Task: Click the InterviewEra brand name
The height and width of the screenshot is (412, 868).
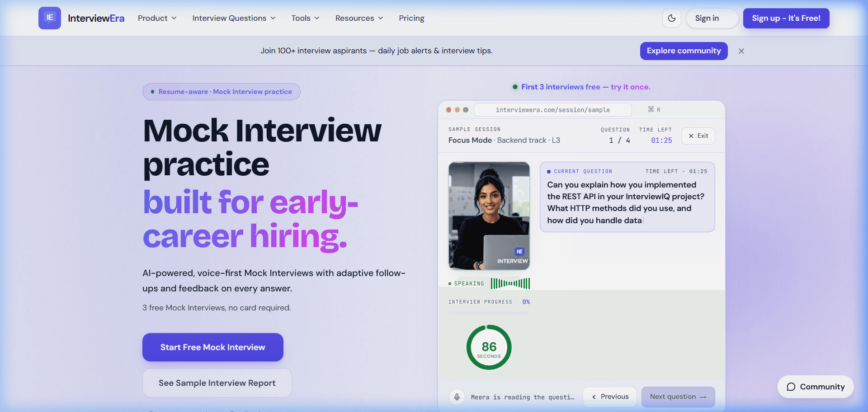Action: point(96,18)
